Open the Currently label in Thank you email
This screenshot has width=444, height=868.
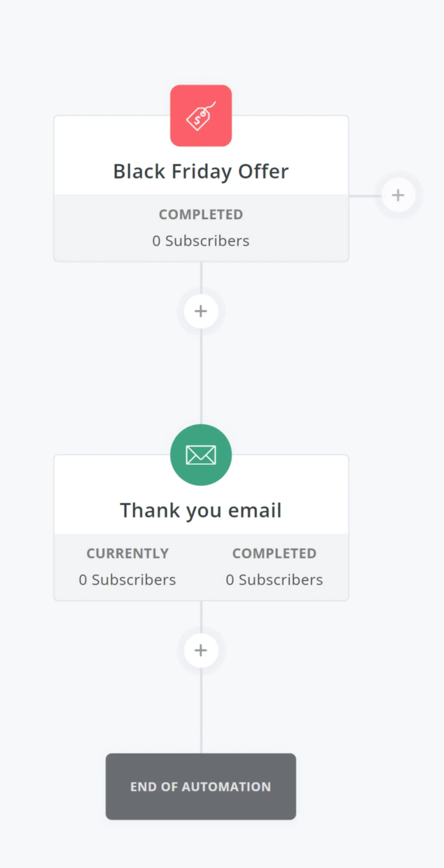point(128,554)
